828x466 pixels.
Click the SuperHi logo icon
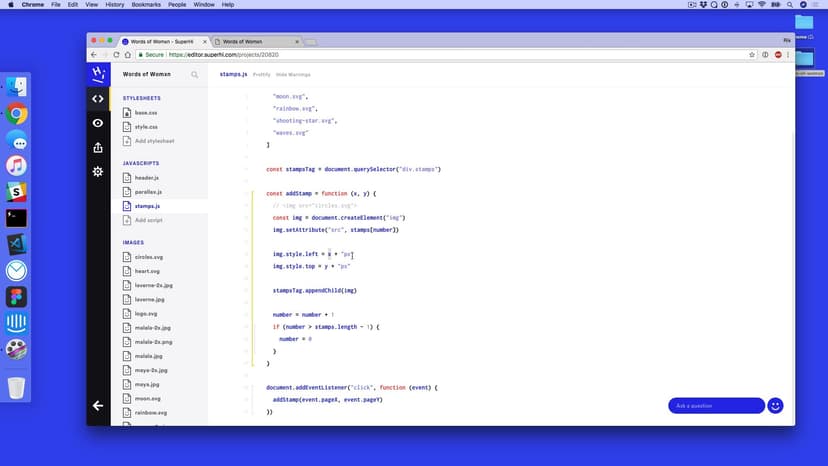click(x=98, y=74)
